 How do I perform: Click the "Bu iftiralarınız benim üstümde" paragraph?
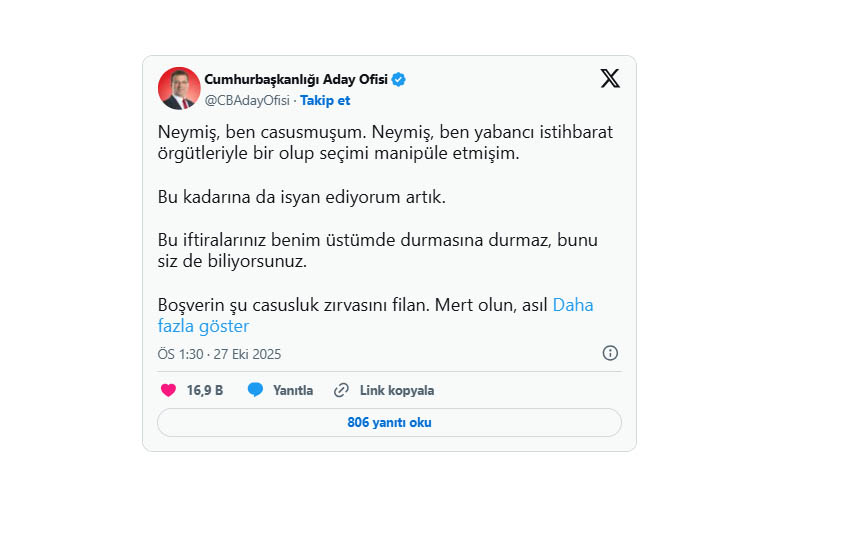click(x=376, y=251)
